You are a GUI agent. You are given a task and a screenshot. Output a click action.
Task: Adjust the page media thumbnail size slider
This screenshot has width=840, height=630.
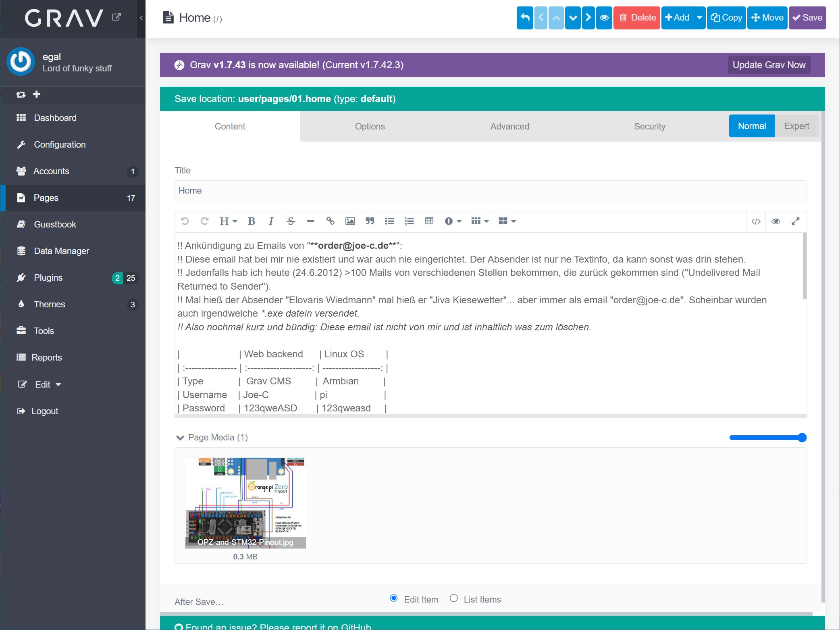pyautogui.click(x=802, y=438)
